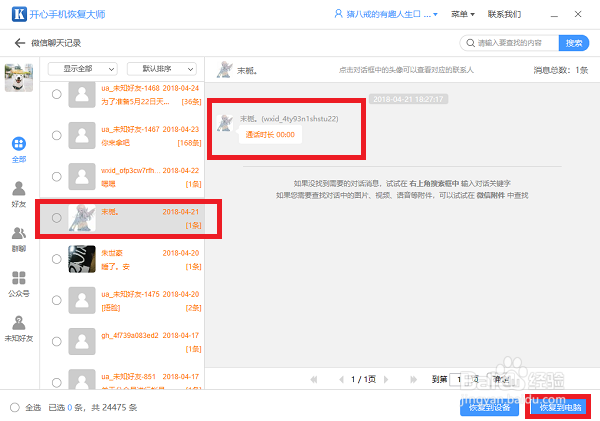Select the 未知好友 unknown friends icon

(x=19, y=323)
